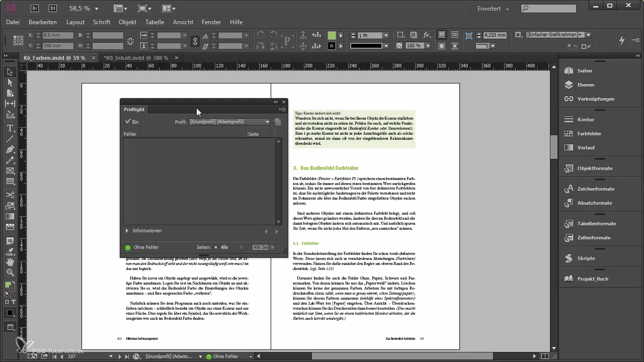Select the Gap tool

10,104
